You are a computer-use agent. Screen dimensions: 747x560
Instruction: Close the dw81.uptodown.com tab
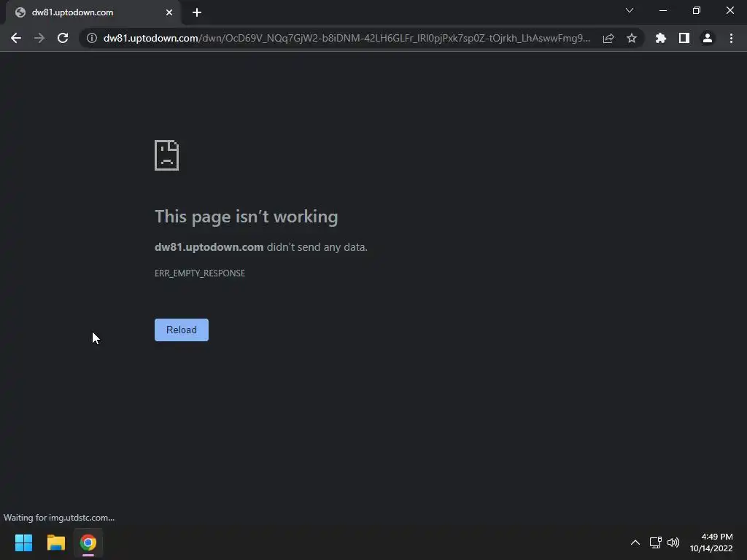169,13
